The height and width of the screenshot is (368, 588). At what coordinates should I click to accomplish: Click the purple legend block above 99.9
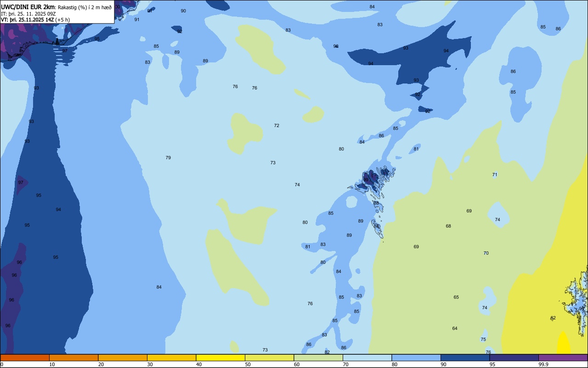[563, 357]
